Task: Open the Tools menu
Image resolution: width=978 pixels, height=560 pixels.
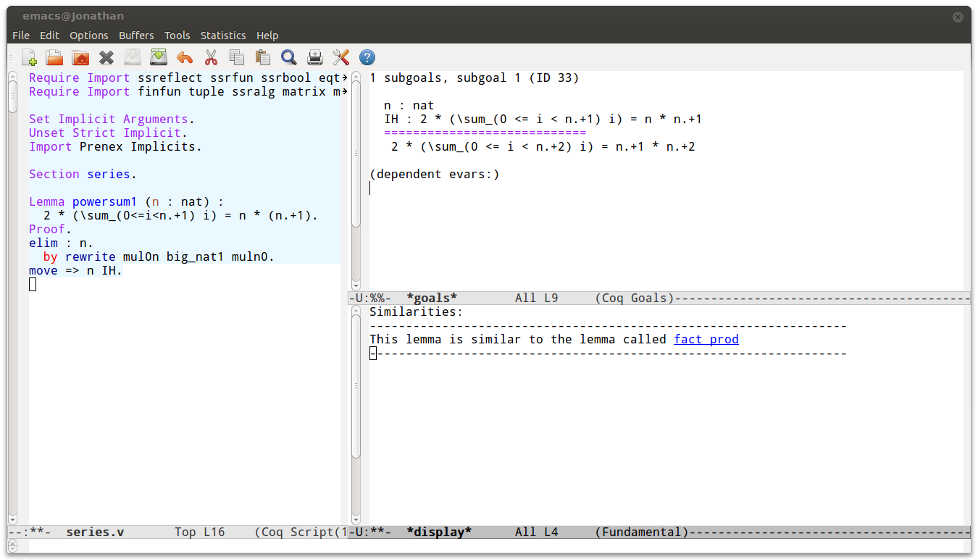Action: (177, 35)
